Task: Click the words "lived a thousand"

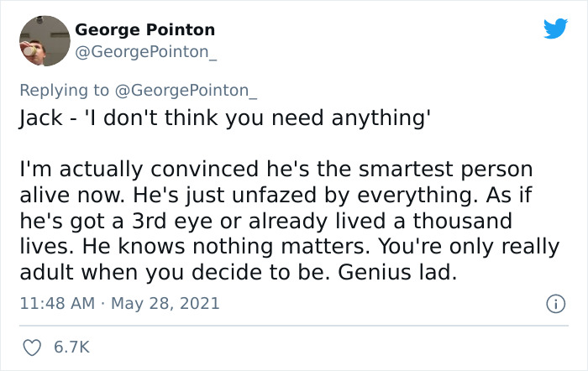Action: tap(465, 222)
